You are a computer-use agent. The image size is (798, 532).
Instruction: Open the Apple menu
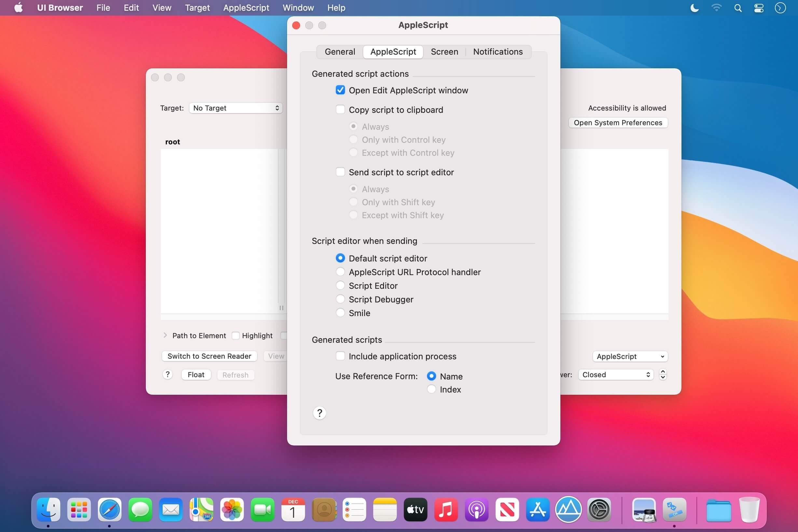(19, 7)
